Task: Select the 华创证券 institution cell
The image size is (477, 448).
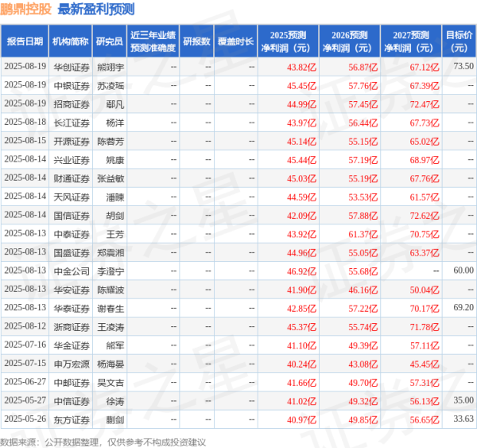Action: point(70,67)
